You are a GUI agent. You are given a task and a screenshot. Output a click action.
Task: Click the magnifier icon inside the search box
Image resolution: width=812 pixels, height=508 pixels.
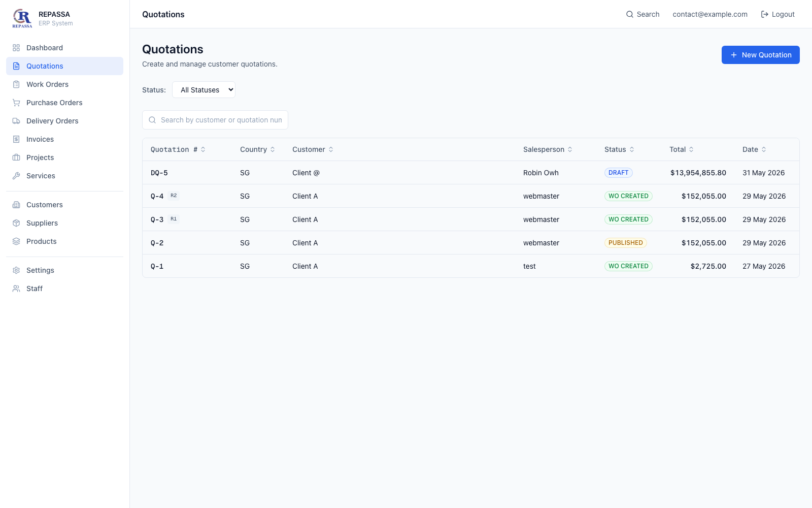[152, 120]
